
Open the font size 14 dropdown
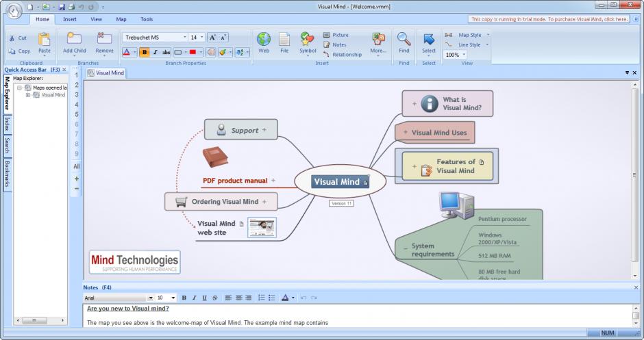(x=201, y=38)
